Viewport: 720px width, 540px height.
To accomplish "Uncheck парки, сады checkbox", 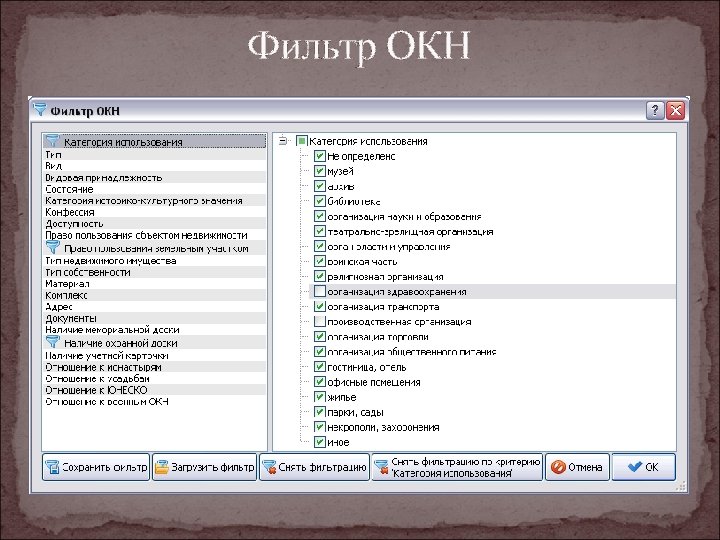I will click(320, 412).
